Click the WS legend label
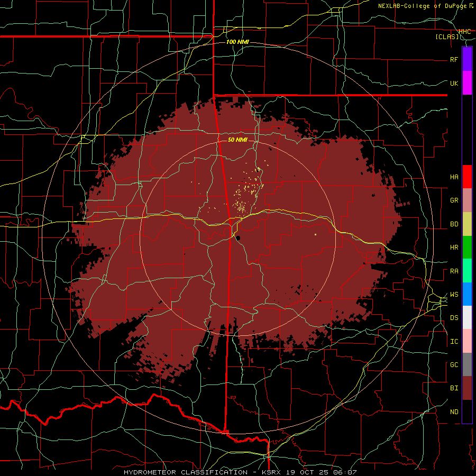The height and width of the screenshot is (476, 476). (x=454, y=295)
